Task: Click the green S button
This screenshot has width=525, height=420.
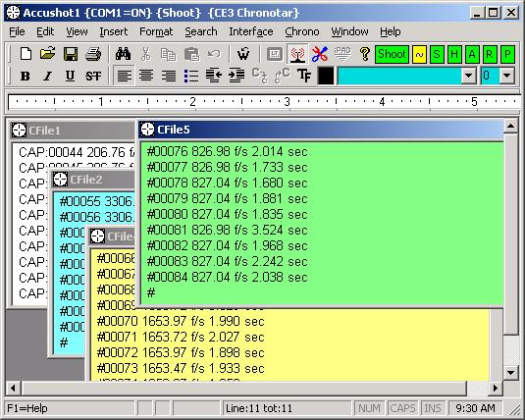Action: tap(437, 54)
